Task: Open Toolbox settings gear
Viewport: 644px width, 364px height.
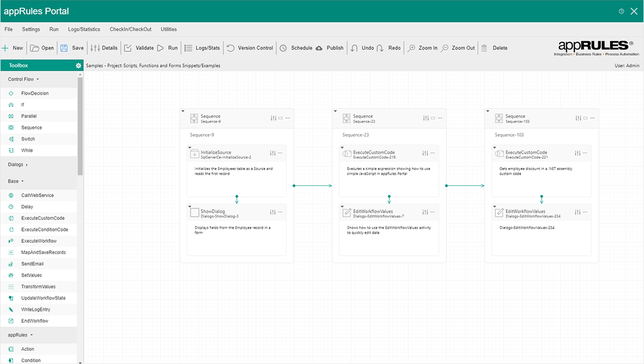Action: [78, 65]
